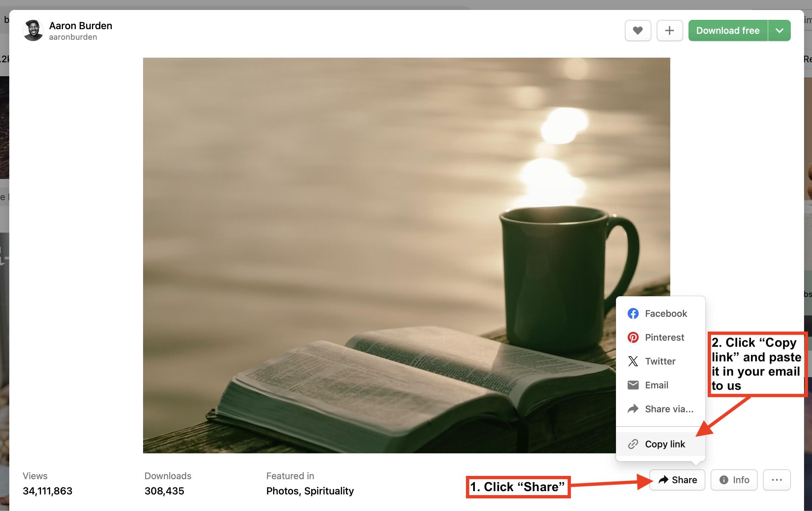Expand download size options chevron
812x511 pixels.
(x=779, y=30)
